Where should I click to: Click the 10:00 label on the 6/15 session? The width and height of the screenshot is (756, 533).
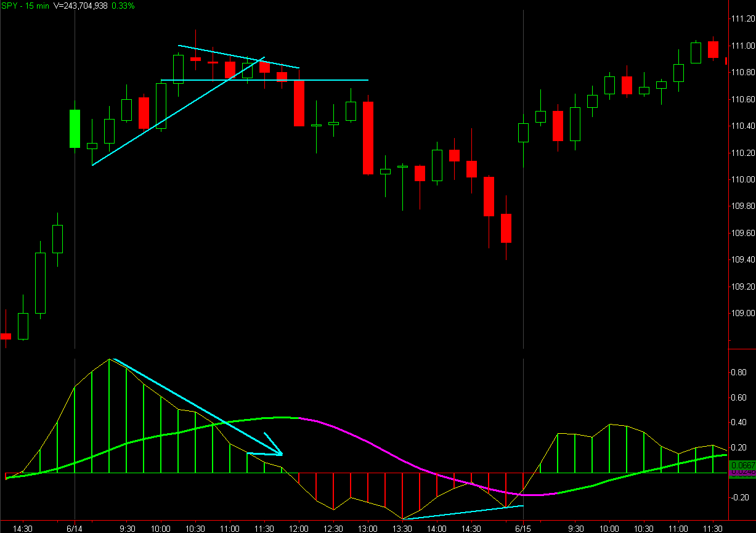[x=609, y=528]
